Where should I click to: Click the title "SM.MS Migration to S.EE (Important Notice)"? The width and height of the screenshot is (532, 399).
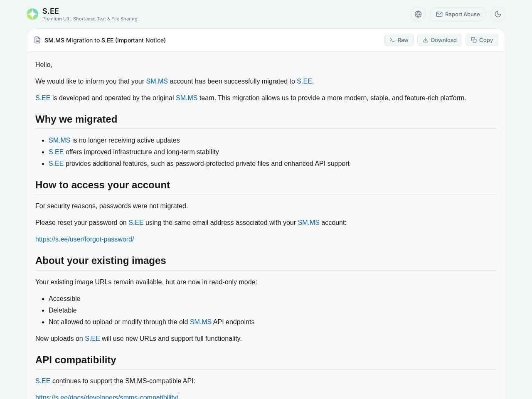[x=105, y=40]
